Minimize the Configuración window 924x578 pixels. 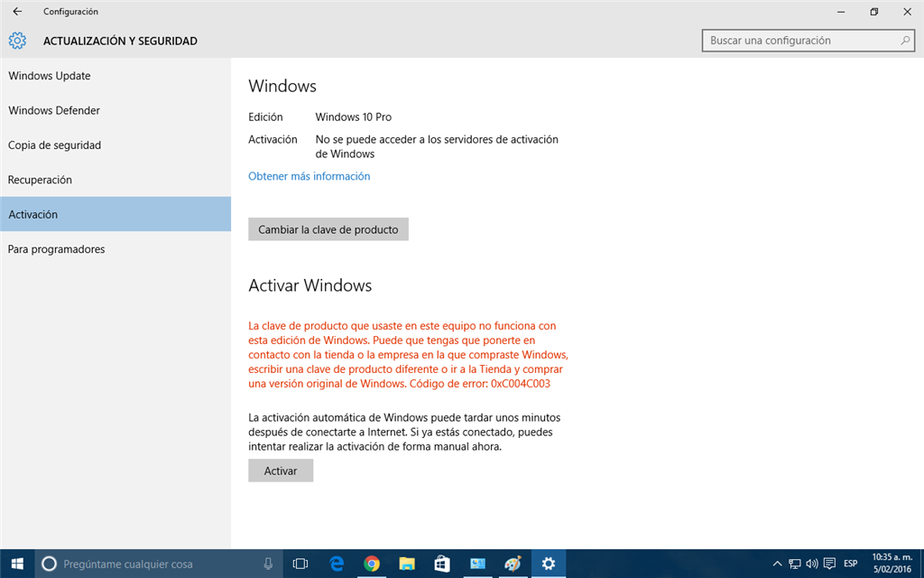pyautogui.click(x=841, y=11)
